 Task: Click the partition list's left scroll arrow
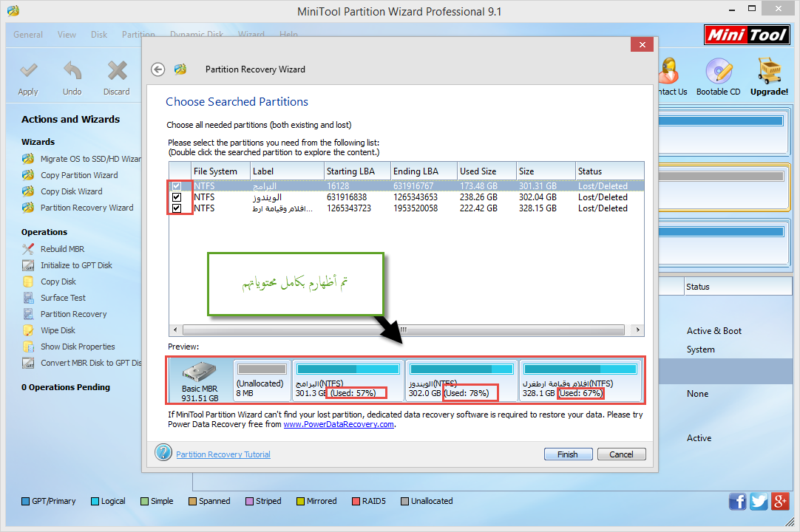click(x=175, y=330)
